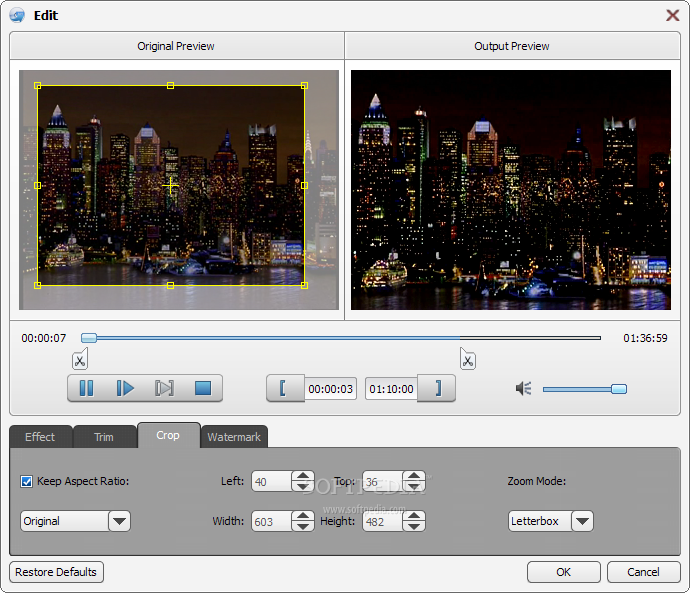Image resolution: width=690 pixels, height=593 pixels.
Task: Click the Width input field
Action: click(272, 521)
